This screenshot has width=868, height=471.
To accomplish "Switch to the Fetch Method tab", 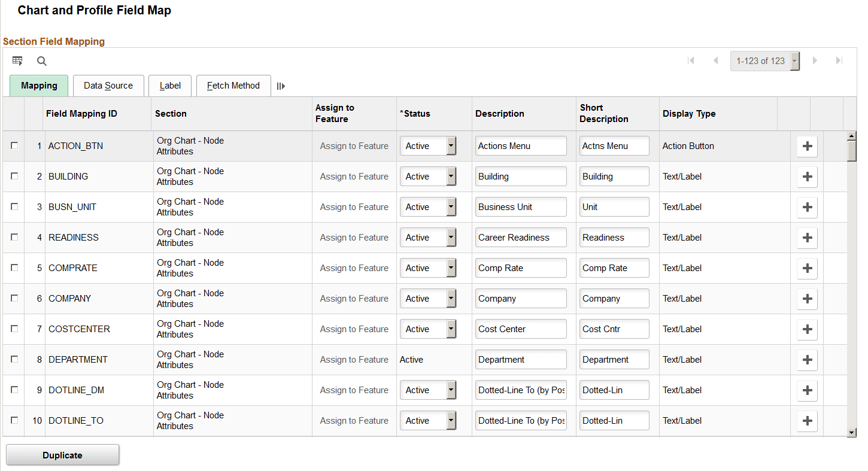I will pos(233,86).
